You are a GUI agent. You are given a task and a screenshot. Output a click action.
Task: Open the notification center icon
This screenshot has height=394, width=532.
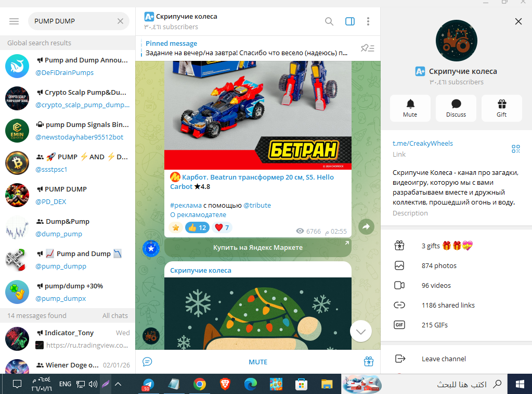click(17, 384)
